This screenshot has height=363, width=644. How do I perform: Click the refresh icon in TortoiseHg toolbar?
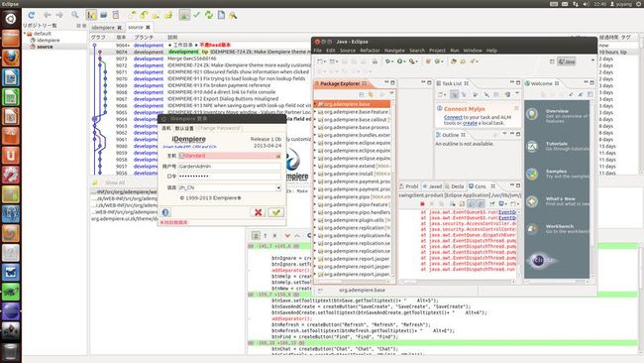(x=32, y=15)
